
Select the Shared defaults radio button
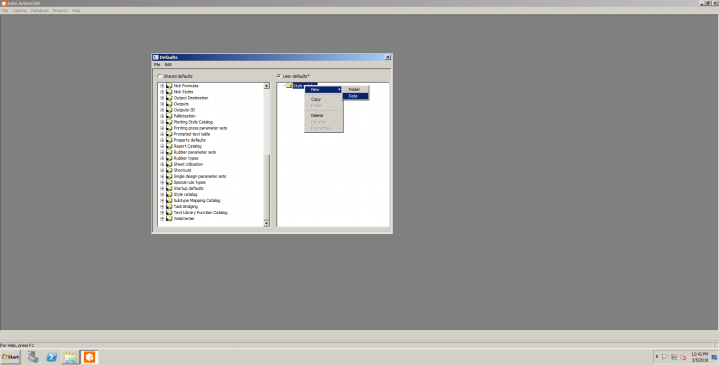click(160, 76)
